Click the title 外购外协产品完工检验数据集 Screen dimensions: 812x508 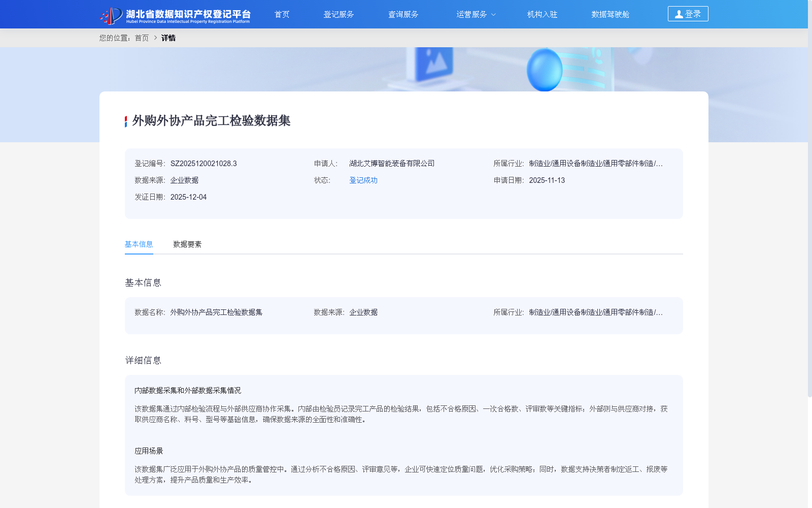pyautogui.click(x=211, y=120)
